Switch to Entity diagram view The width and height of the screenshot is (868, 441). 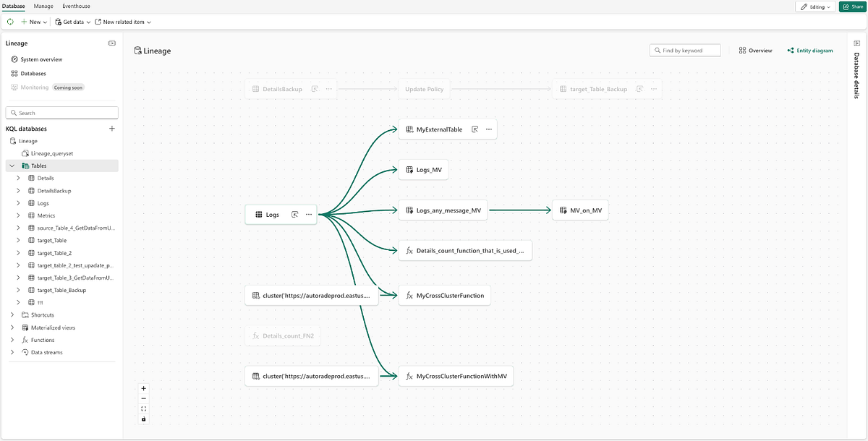pos(810,51)
